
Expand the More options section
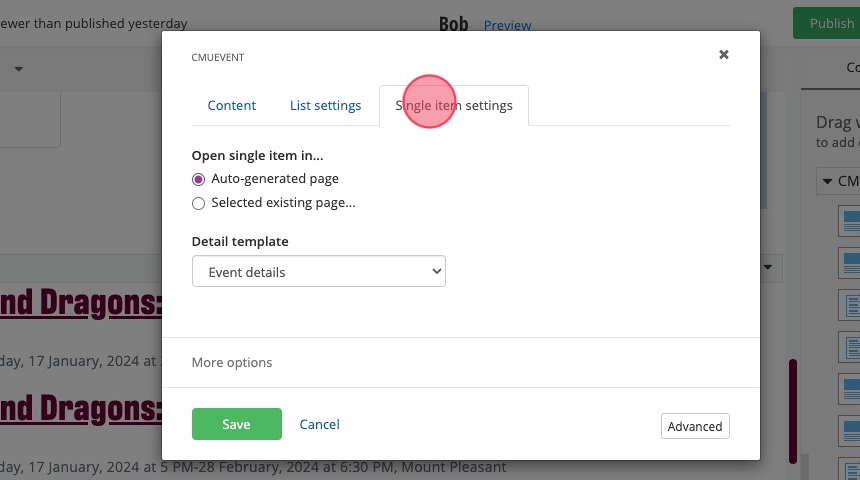232,362
